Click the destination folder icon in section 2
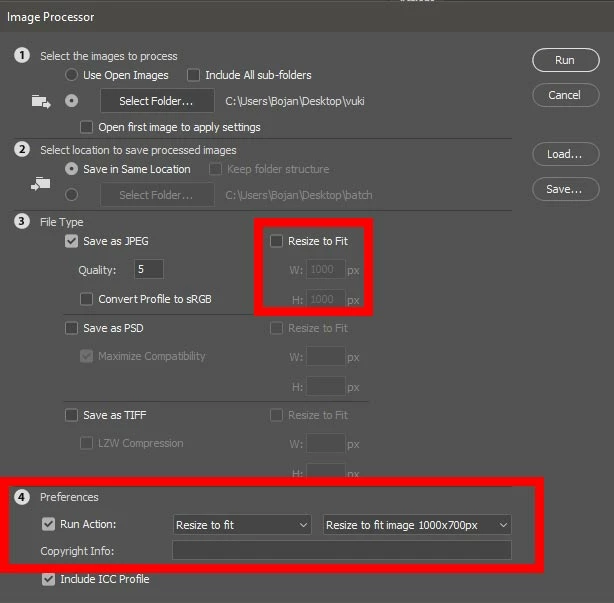This screenshot has width=614, height=603. [x=41, y=184]
